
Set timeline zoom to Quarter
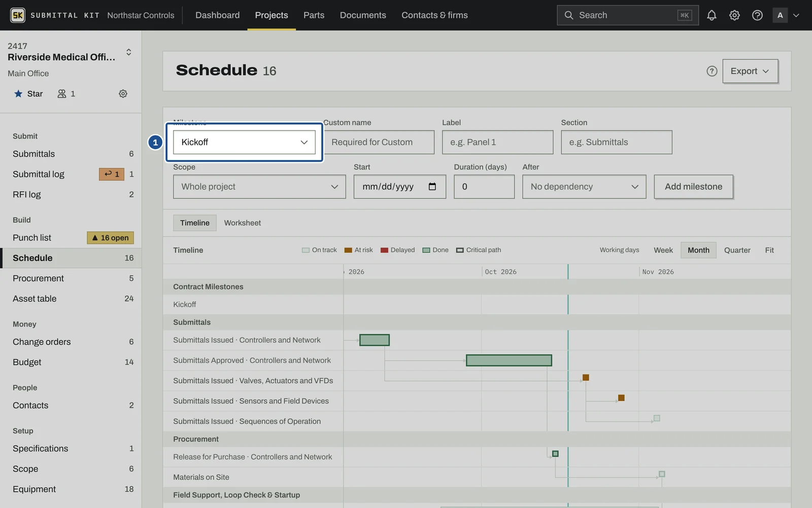coord(737,250)
